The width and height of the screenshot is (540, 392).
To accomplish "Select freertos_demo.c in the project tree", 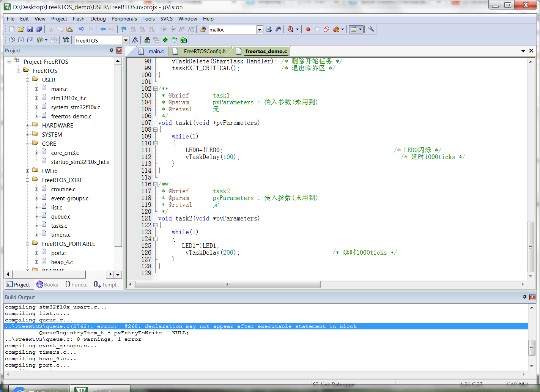I will tap(71, 116).
